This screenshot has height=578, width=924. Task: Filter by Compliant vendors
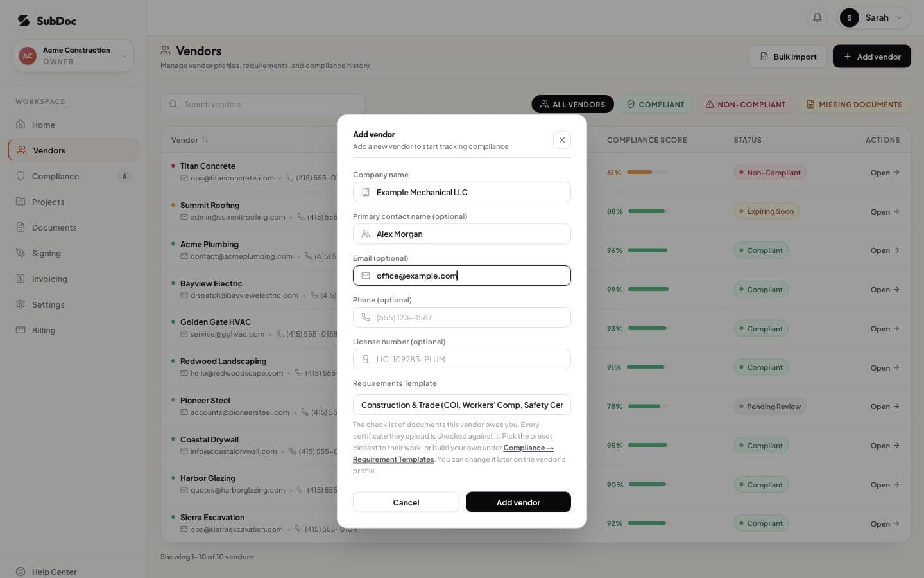point(655,104)
